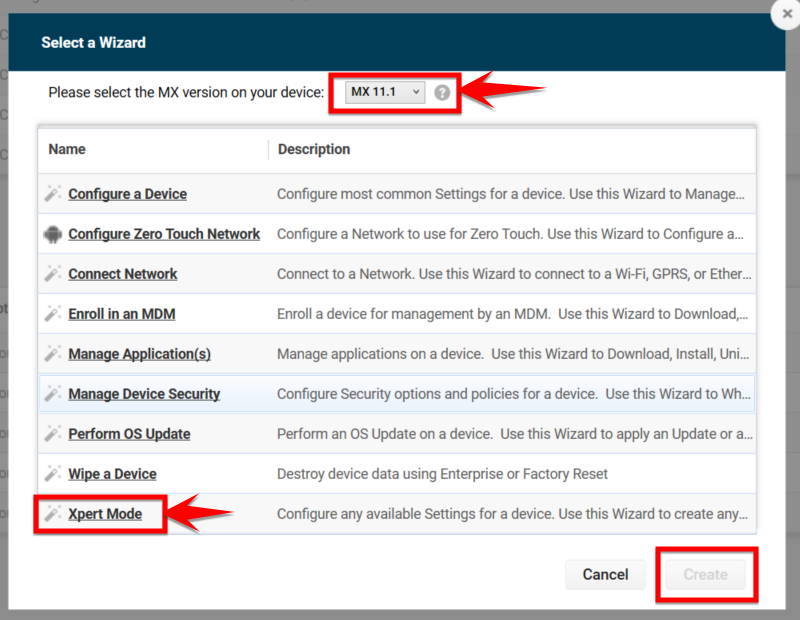Click the wrench icon next to Wipe a Device
800x620 pixels.
(54, 473)
